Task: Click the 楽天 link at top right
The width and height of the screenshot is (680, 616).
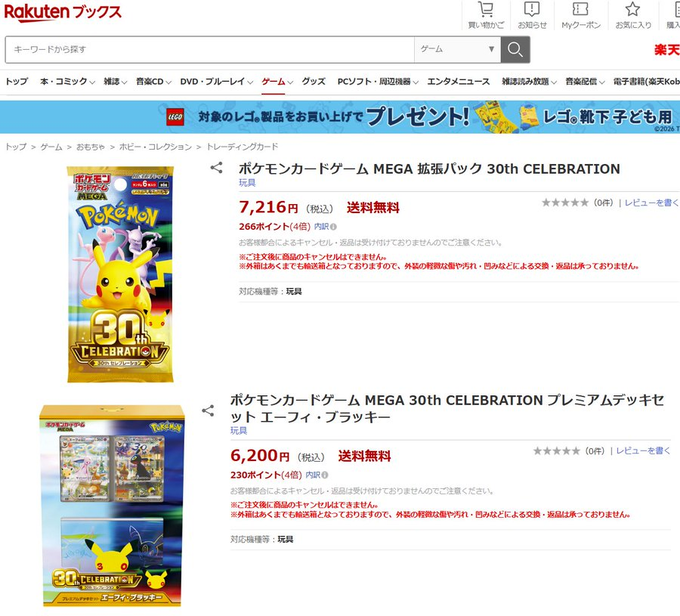Action: coord(667,50)
